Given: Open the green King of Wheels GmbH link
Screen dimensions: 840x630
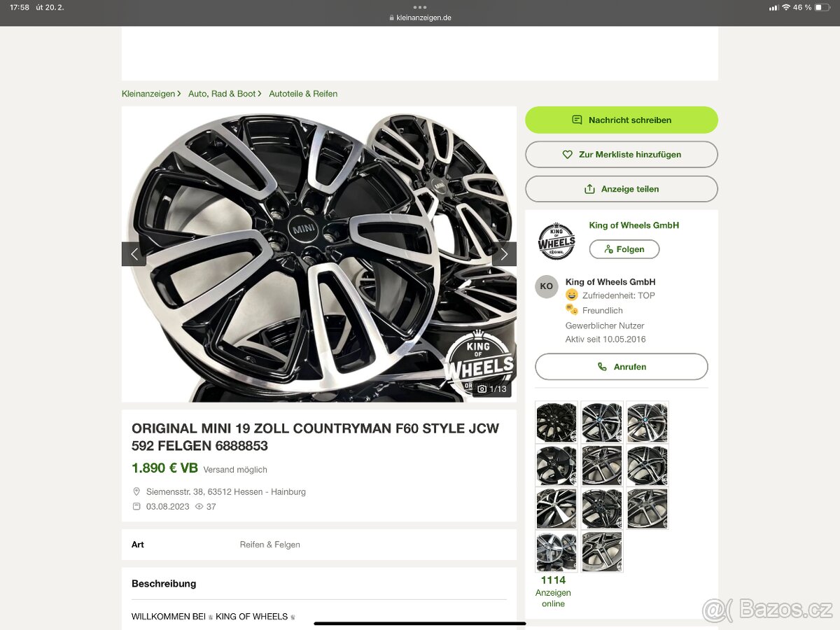Looking at the screenshot, I should coord(634,225).
